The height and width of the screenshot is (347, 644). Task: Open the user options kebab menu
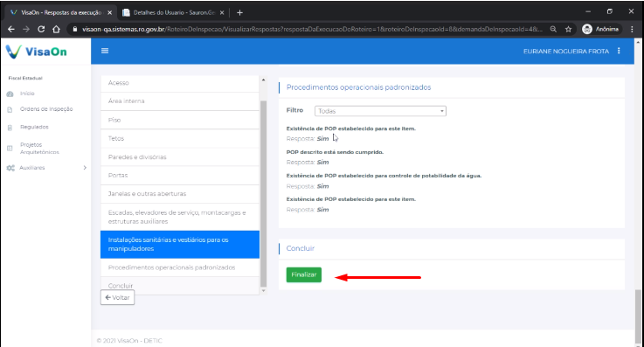coord(619,51)
